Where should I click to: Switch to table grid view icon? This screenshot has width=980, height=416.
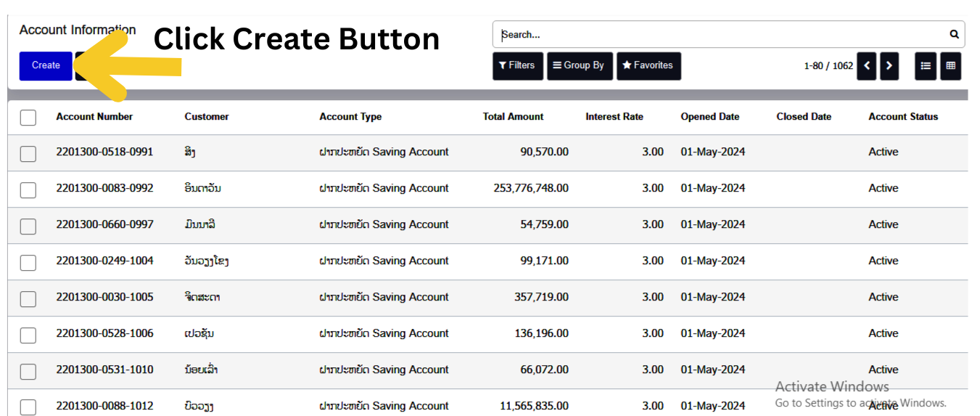[950, 66]
